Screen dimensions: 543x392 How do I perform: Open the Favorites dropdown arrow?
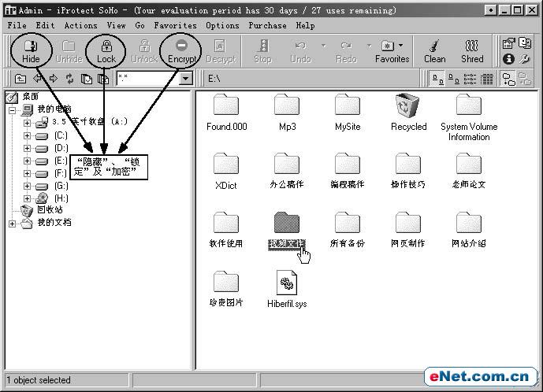(x=400, y=46)
